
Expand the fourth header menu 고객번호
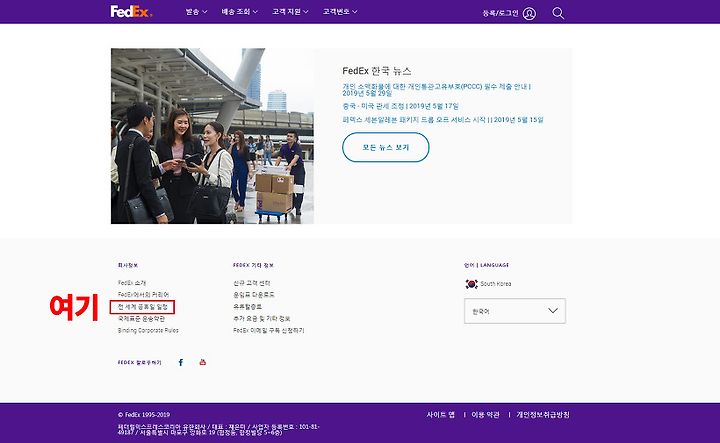340,11
